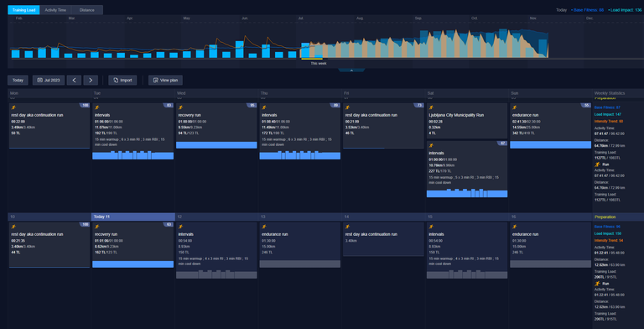Open the Jul 2023 month picker
The image size is (644, 329).
click(x=49, y=81)
